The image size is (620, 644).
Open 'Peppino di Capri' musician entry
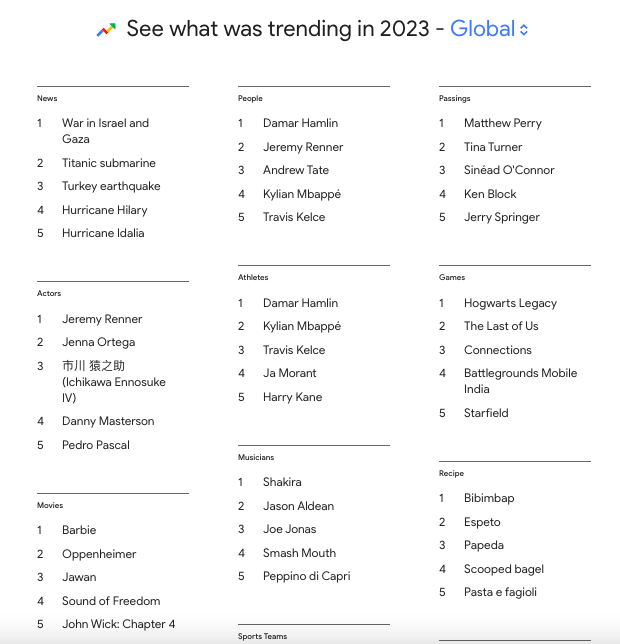click(x=307, y=576)
